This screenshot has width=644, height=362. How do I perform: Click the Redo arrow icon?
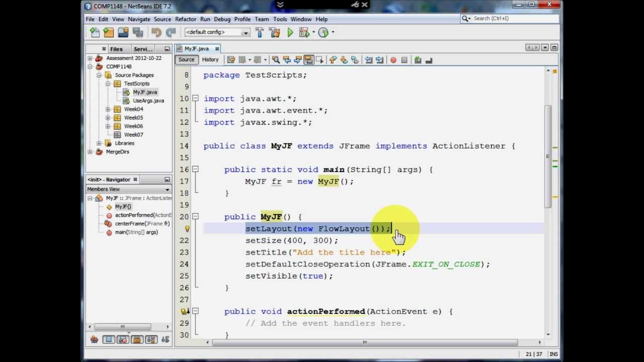pos(171,32)
